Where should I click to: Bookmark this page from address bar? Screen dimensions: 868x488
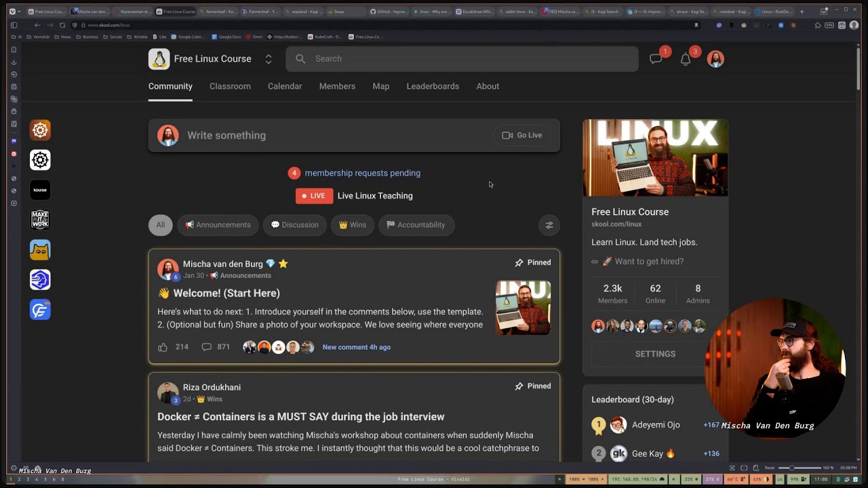pos(696,25)
